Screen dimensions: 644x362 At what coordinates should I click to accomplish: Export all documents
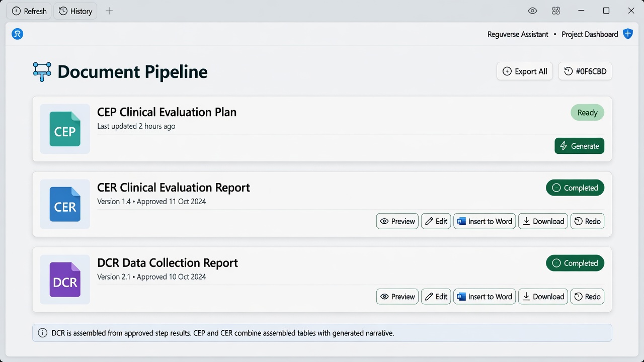click(525, 71)
